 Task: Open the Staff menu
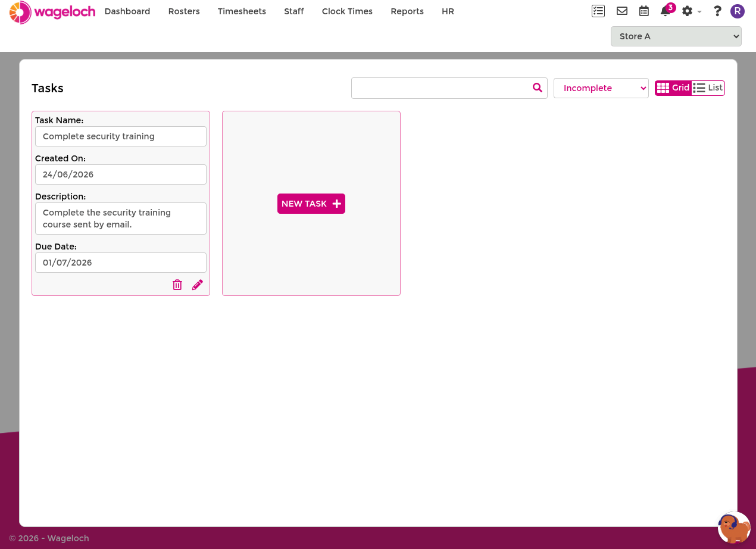[x=294, y=11]
